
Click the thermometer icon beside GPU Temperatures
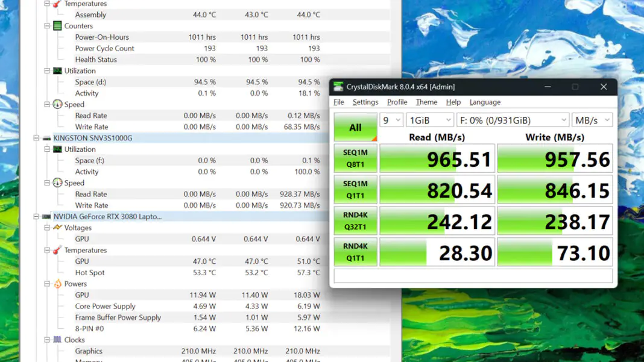click(x=57, y=250)
